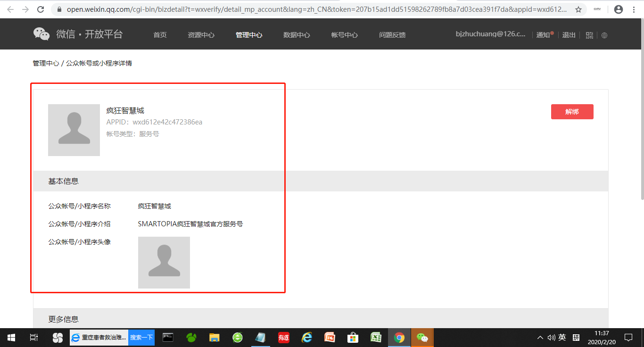Open command prompt from taskbar
Viewport: 644px width, 347px height.
point(168,338)
